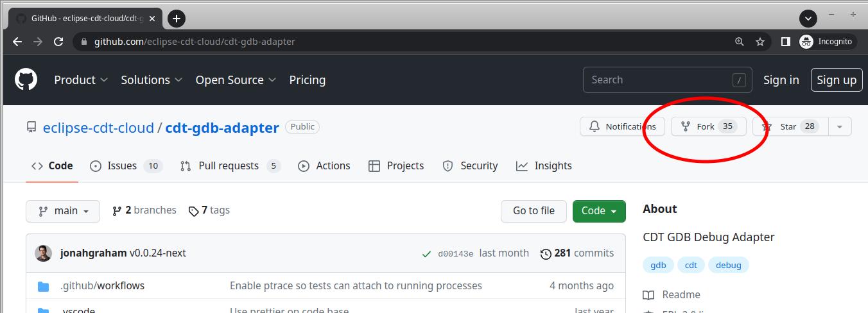
Task: Open the green Code dropdown button
Action: coord(599,211)
